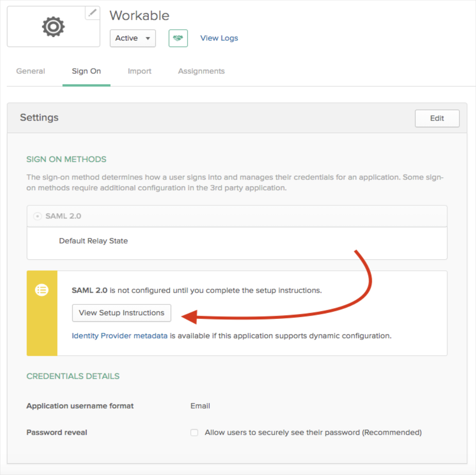Select the Sign On tab
476x475 pixels.
click(86, 71)
